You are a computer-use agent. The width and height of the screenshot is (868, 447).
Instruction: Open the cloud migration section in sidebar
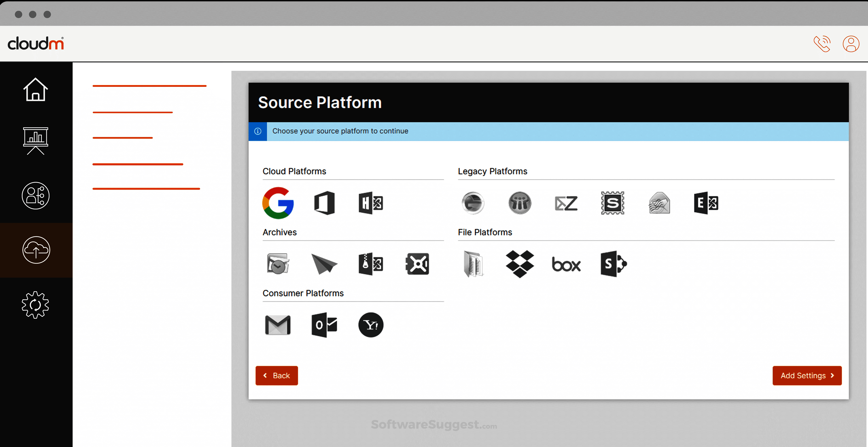click(x=36, y=250)
